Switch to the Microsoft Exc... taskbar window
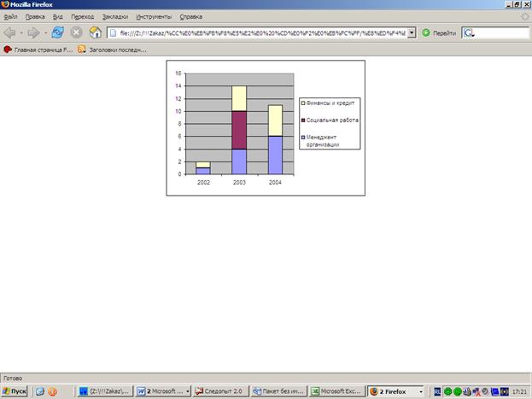 (x=337, y=391)
